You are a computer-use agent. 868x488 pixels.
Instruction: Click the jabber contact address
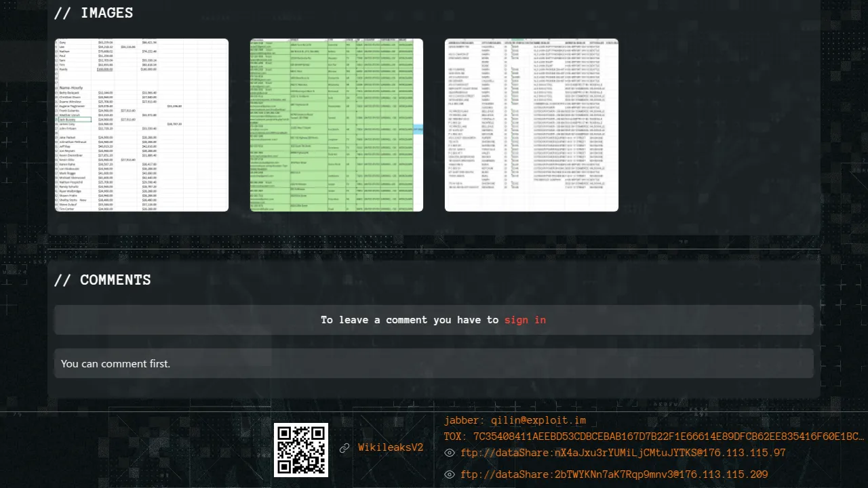click(x=515, y=420)
